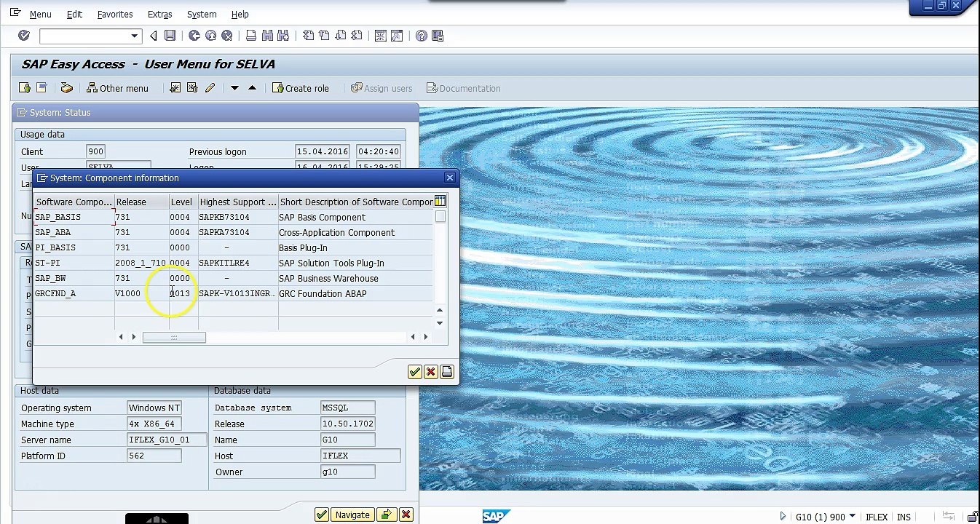Click the SAP Menu icon in application toolbar
Viewport: 980px width, 524px height.
(x=42, y=88)
